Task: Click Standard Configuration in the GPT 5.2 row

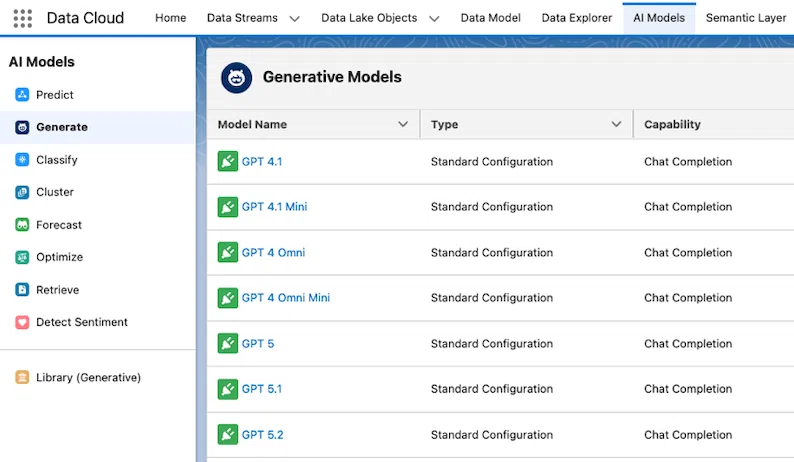Action: coord(492,435)
